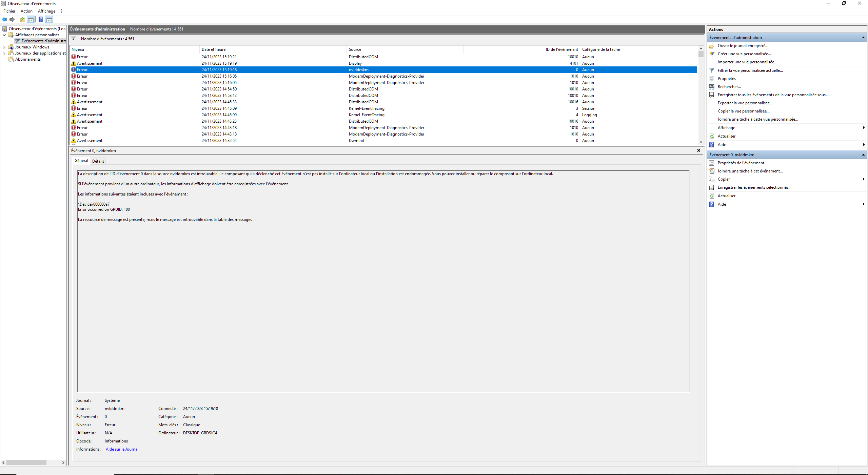Click the Propriétés de l'événement icon

[712, 163]
